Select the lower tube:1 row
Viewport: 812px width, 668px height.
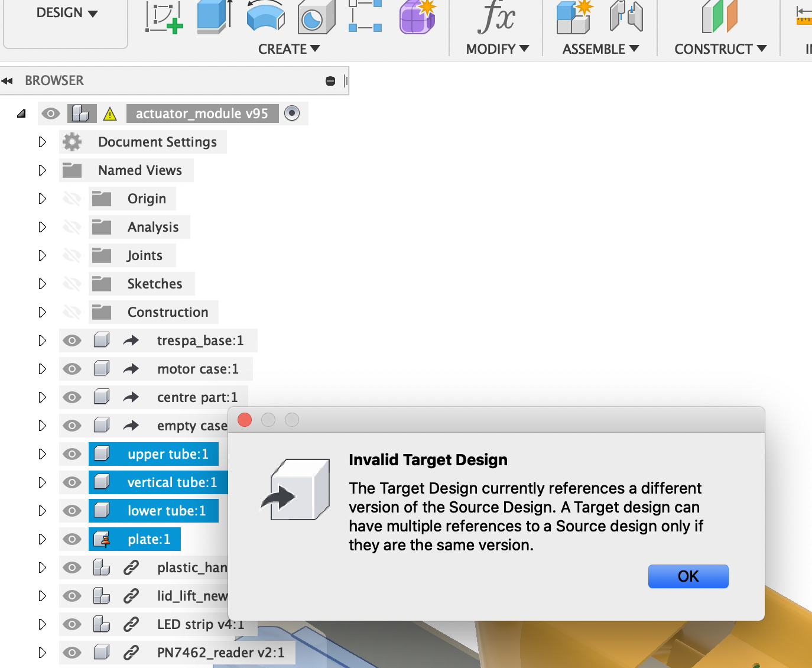point(154,511)
